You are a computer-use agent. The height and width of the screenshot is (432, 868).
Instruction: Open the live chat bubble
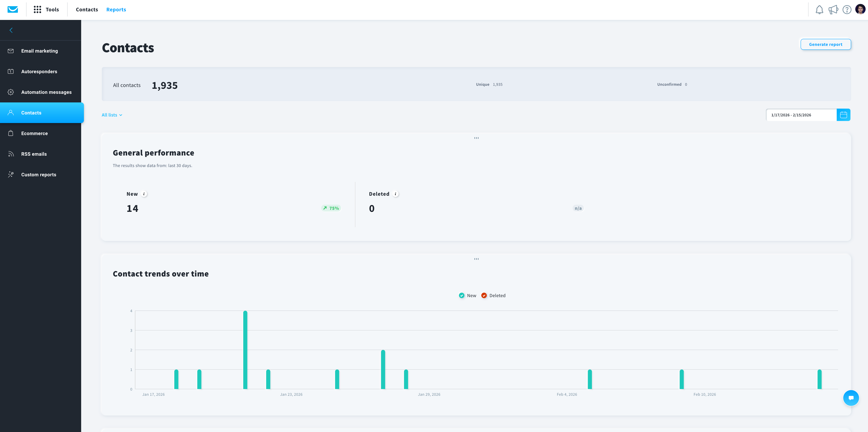pos(851,398)
